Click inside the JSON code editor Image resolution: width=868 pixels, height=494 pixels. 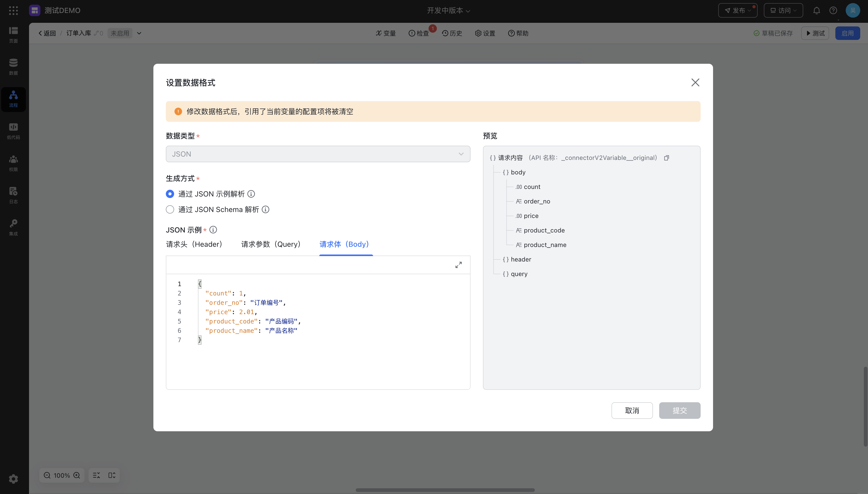pos(318,331)
